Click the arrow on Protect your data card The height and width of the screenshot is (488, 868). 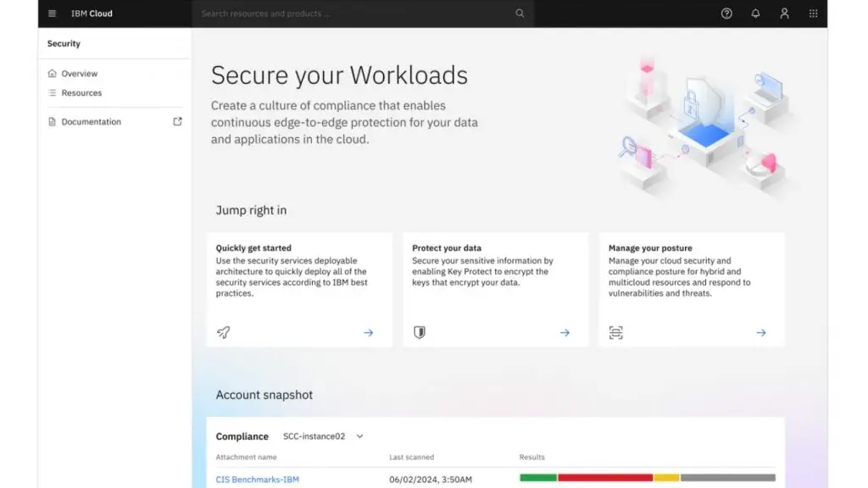[x=565, y=332]
